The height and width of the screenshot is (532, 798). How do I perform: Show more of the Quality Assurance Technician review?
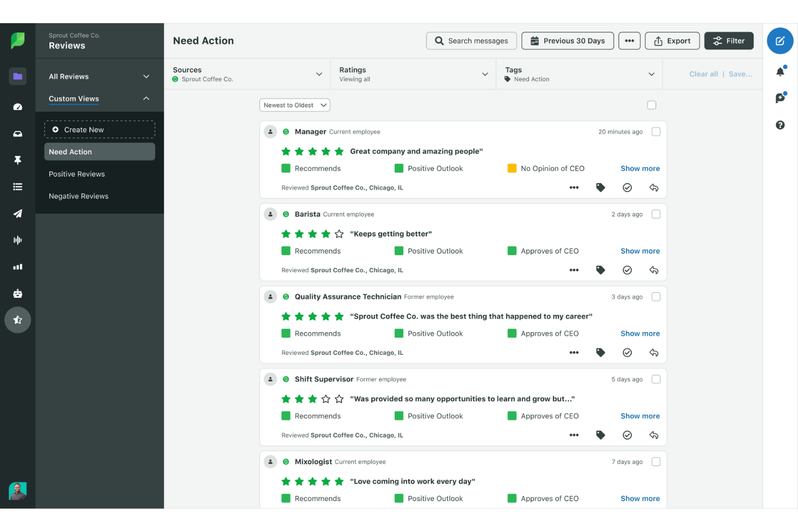click(640, 333)
